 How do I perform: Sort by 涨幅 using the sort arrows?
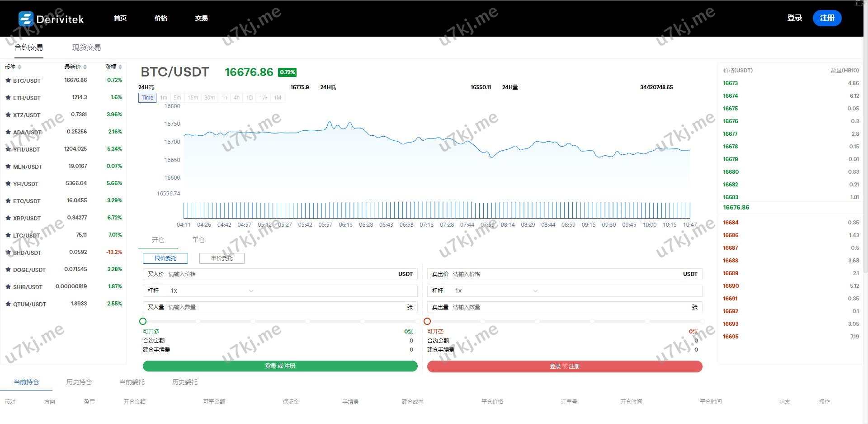[120, 67]
